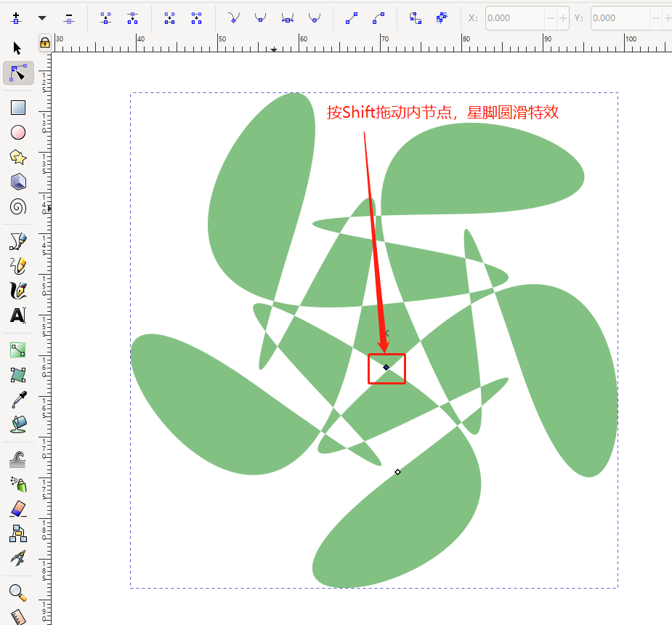
Task: Select the Calligraphy tool
Action: pyautogui.click(x=18, y=291)
